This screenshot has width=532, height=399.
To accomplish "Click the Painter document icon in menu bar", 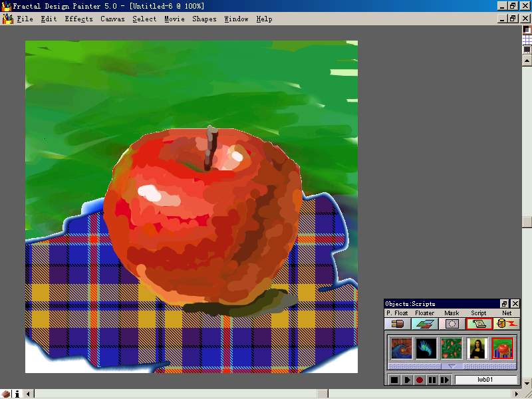I will click(x=7, y=19).
